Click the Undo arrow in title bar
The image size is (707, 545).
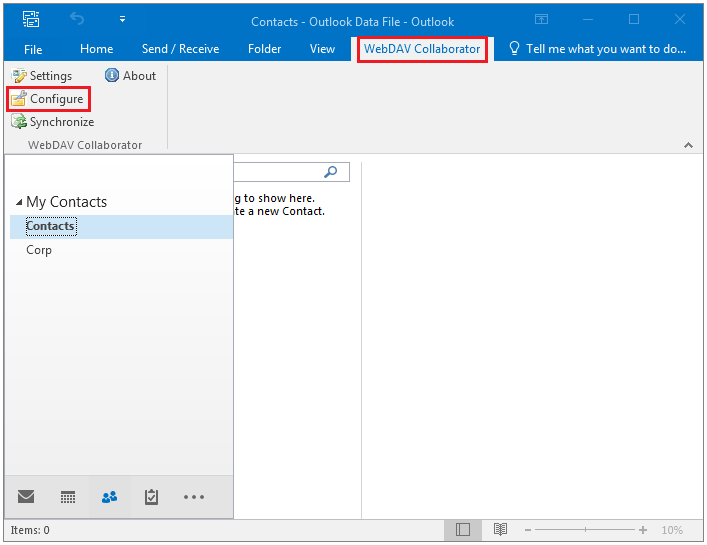point(77,19)
